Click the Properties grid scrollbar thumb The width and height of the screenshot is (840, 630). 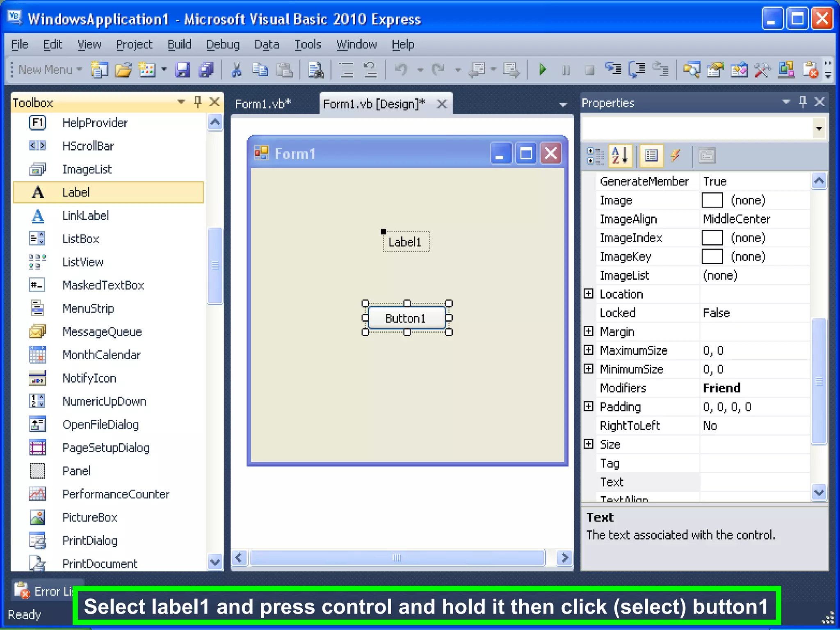click(x=819, y=381)
